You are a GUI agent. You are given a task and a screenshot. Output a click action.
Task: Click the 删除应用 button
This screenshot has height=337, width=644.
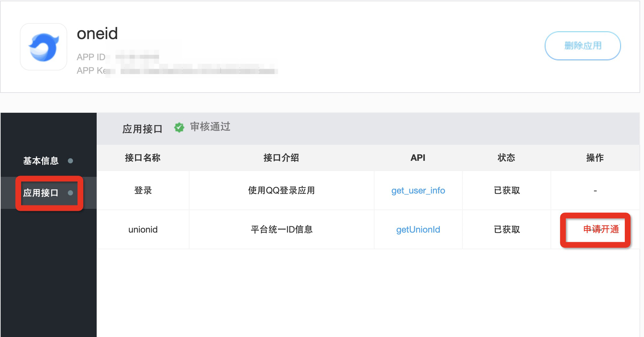(x=583, y=46)
